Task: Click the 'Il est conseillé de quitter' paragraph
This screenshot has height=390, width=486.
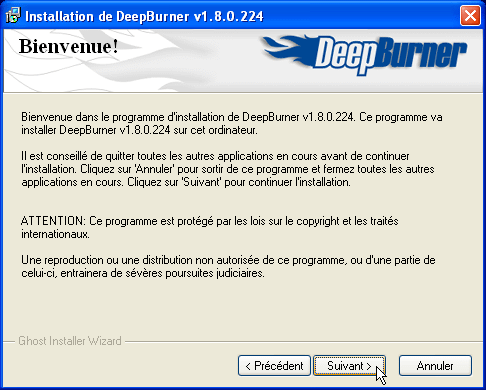Action: [228, 169]
